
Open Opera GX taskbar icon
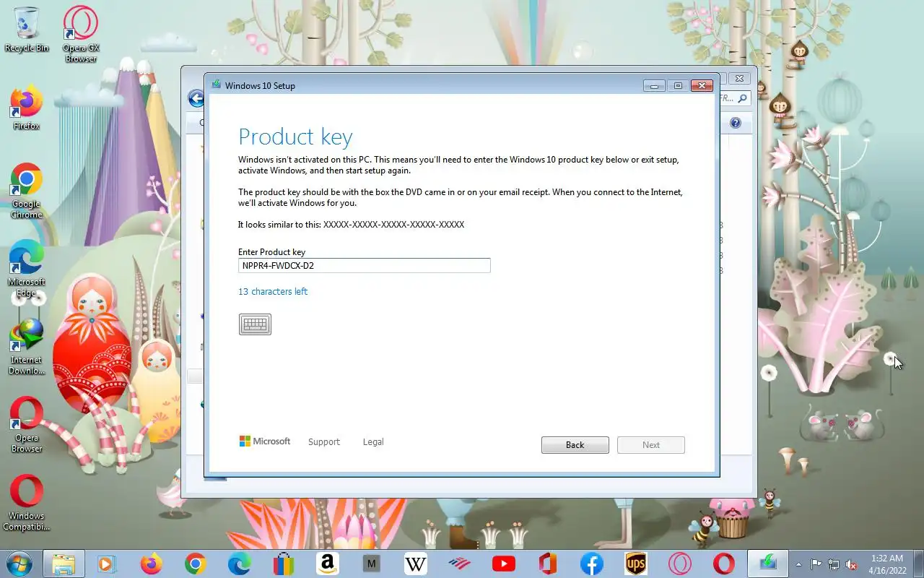click(679, 564)
